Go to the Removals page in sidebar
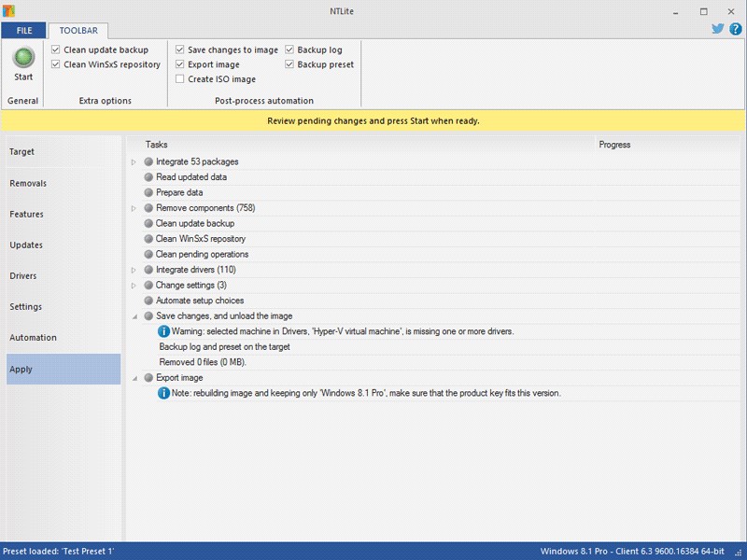 28,183
